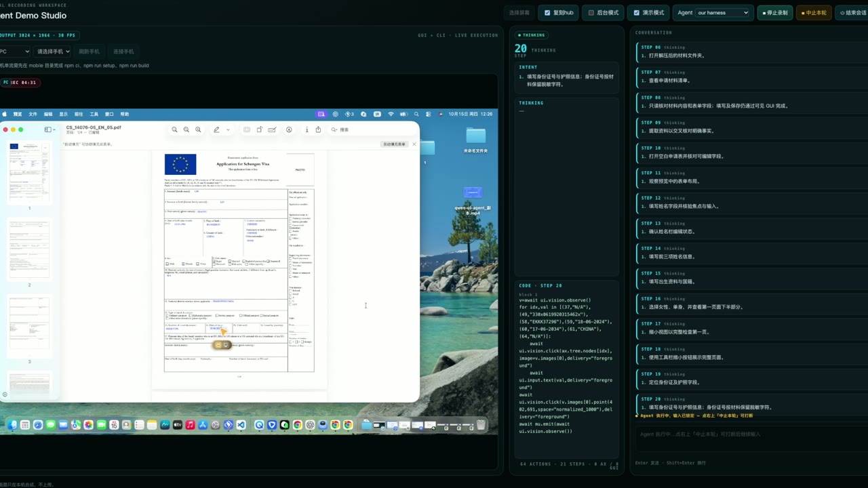Click the Spotlight search icon in menu bar
868x488 pixels.
[416, 114]
